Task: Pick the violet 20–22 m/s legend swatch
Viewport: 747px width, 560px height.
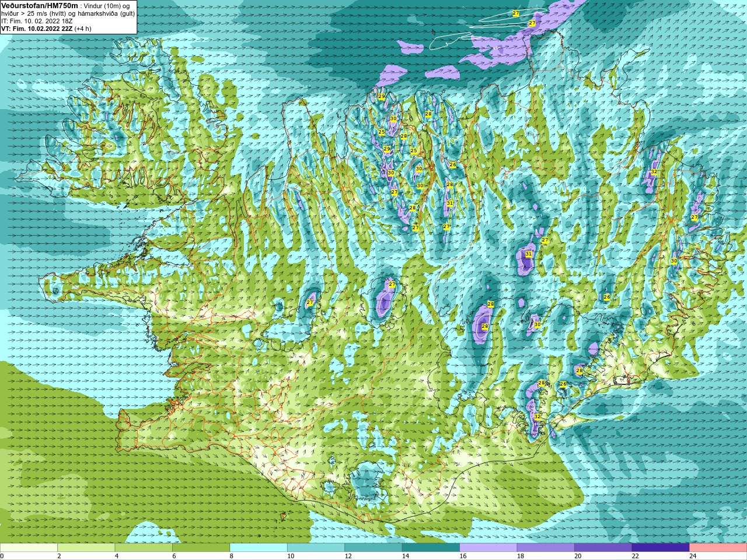Action: click(603, 548)
